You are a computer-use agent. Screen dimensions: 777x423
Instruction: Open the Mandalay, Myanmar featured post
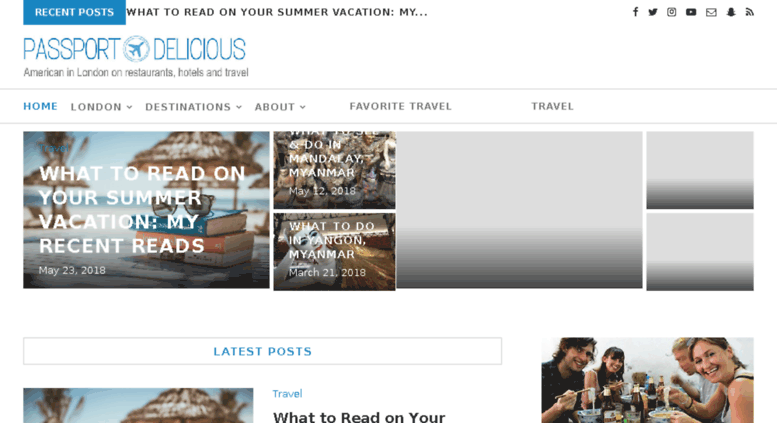tap(334, 170)
